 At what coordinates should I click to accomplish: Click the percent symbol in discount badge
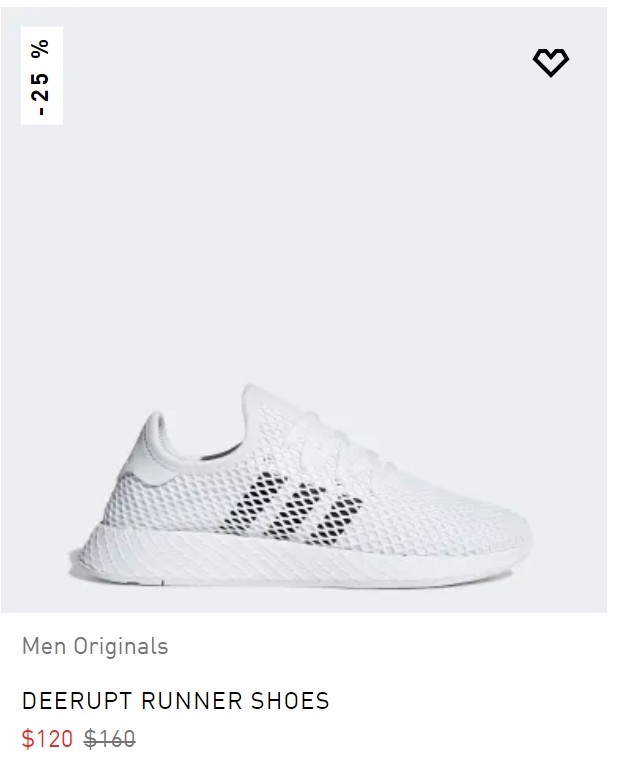click(42, 49)
